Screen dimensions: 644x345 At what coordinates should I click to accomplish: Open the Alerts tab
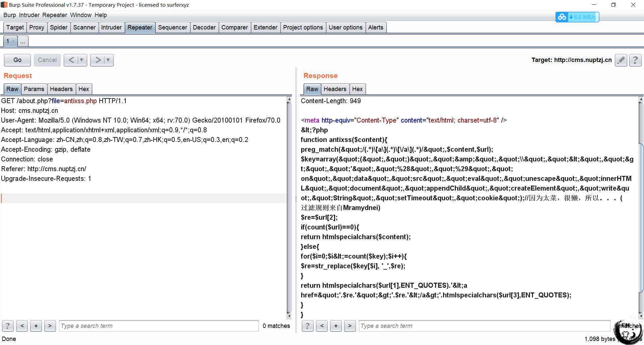pyautogui.click(x=376, y=27)
